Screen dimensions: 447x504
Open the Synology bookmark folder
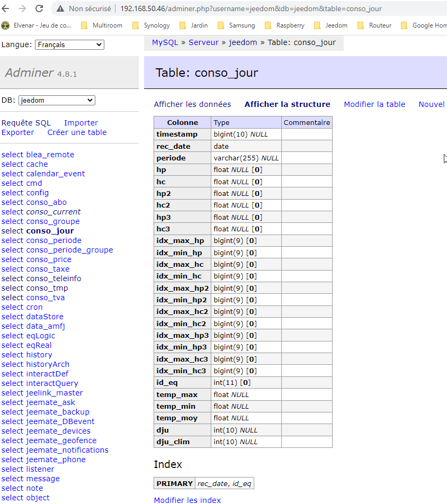(151, 25)
